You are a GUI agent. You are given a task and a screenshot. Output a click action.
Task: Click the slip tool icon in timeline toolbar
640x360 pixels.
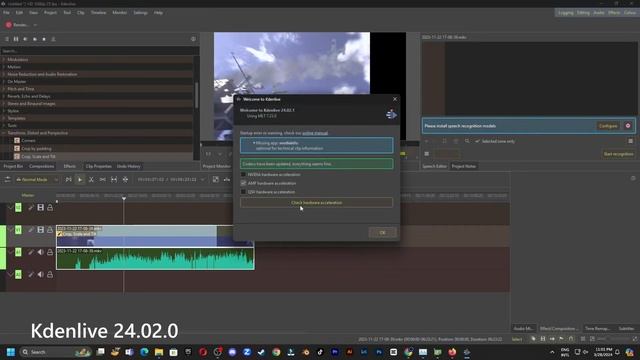point(114,180)
